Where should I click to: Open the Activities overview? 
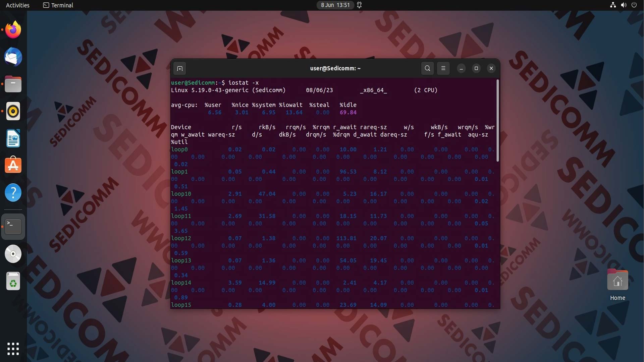point(18,5)
